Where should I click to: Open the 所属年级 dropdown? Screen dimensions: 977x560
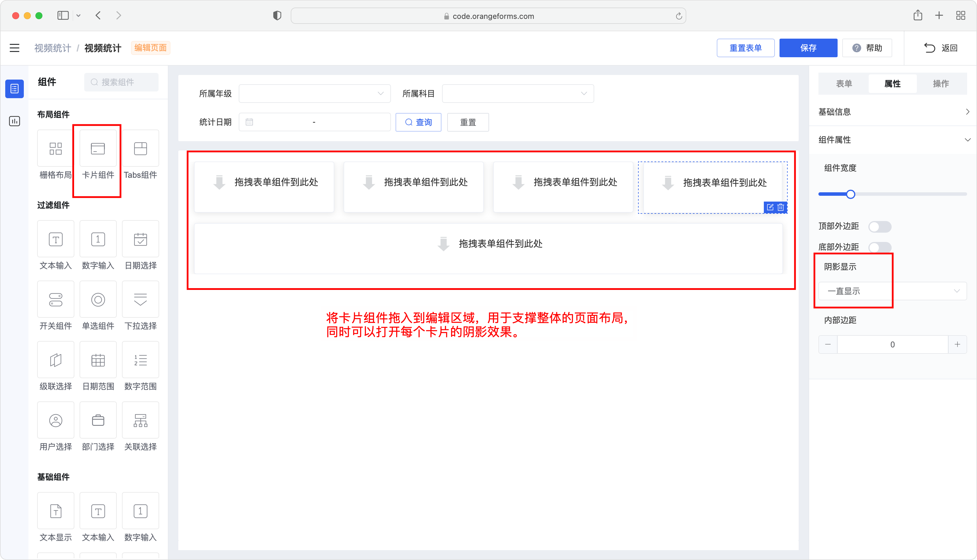click(x=315, y=94)
